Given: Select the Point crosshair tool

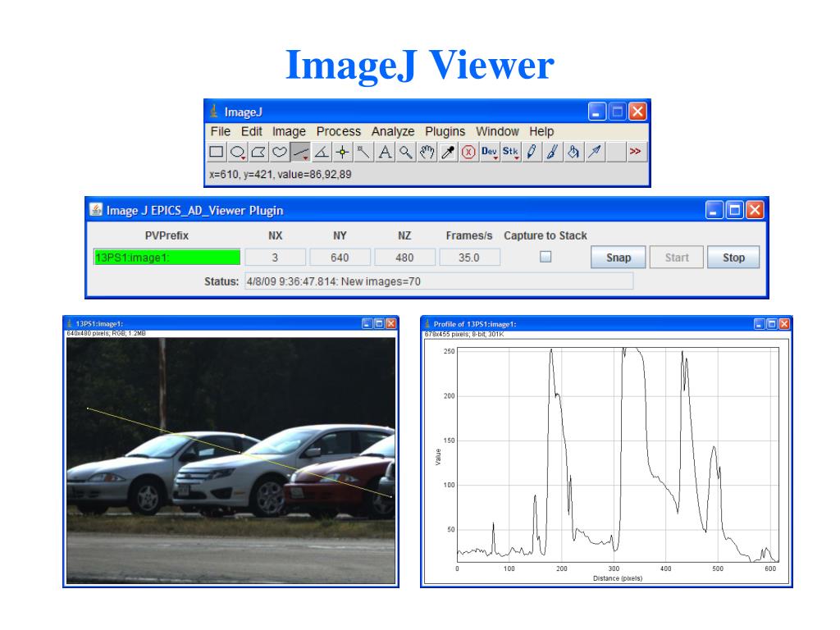Looking at the screenshot, I should [x=342, y=152].
